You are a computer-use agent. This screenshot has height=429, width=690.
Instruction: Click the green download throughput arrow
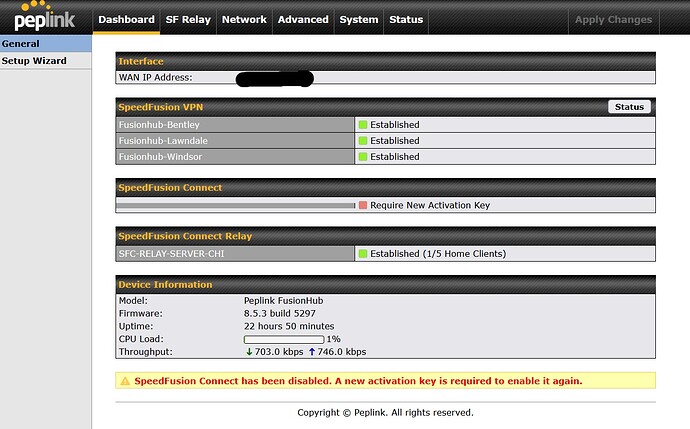point(248,352)
